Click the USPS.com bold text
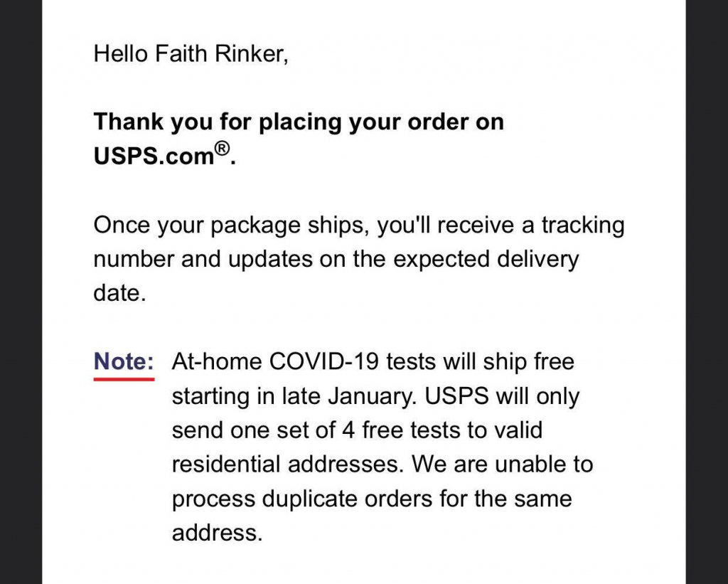Image resolution: width=728 pixels, height=584 pixels. click(154, 156)
